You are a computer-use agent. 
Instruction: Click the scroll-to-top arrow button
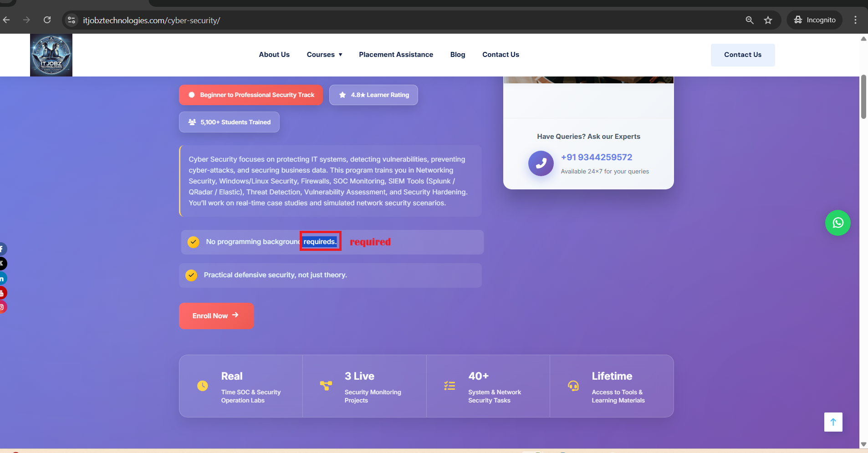(x=833, y=422)
